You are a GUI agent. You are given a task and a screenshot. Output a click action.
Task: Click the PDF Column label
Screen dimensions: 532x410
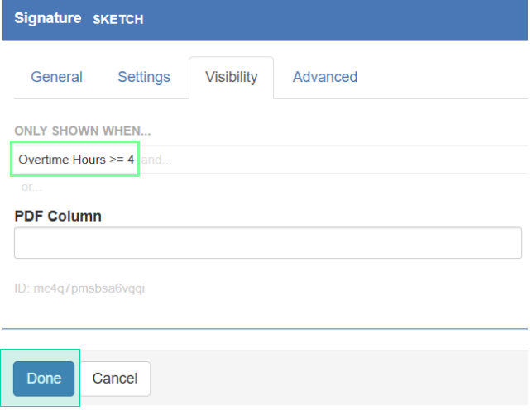click(58, 217)
